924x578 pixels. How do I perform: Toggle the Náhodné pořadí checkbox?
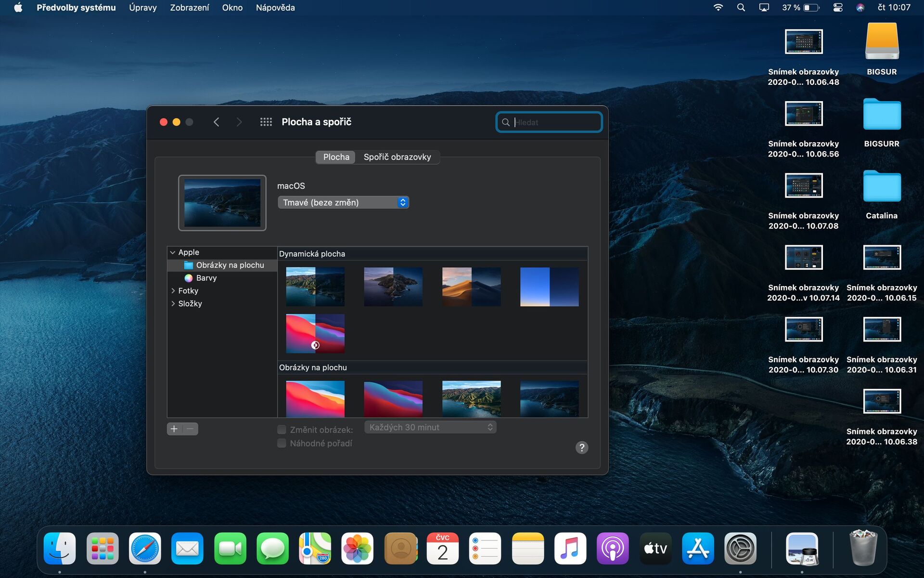(282, 443)
